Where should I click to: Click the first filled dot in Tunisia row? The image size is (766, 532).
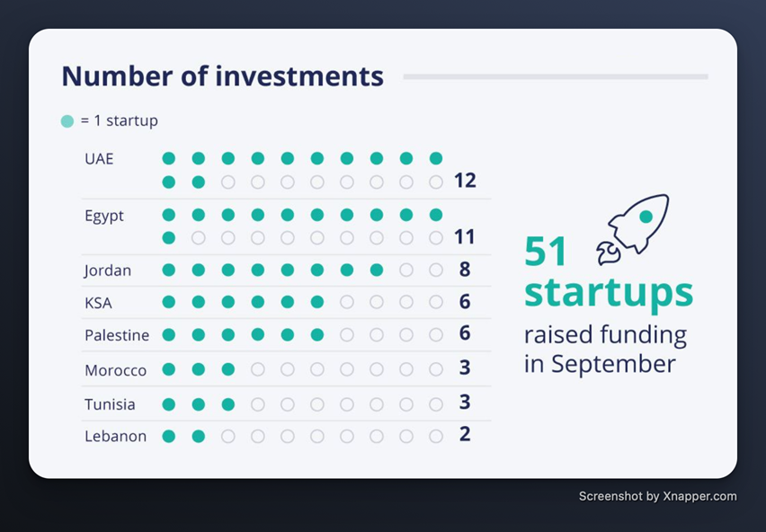(168, 404)
